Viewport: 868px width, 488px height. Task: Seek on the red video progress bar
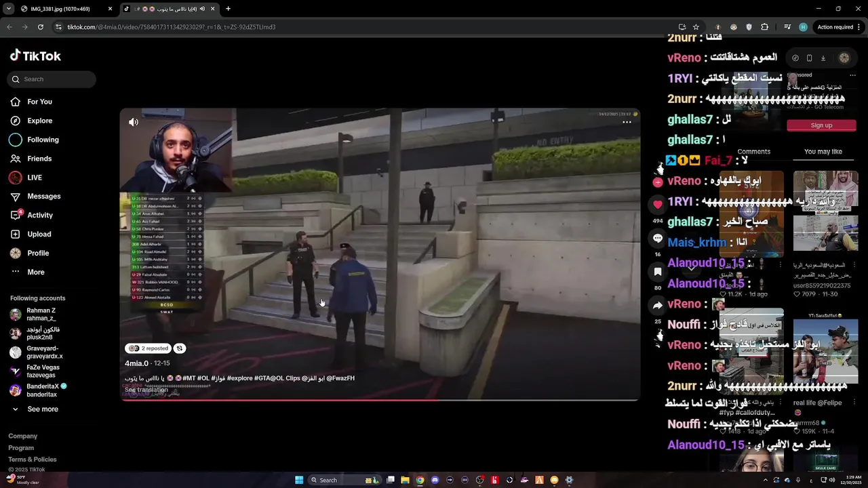[380, 400]
